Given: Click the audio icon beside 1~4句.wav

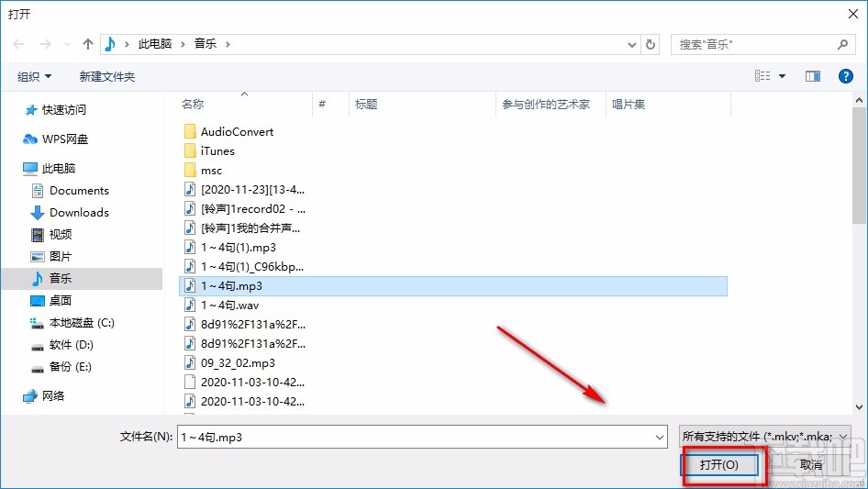Looking at the screenshot, I should click(190, 306).
